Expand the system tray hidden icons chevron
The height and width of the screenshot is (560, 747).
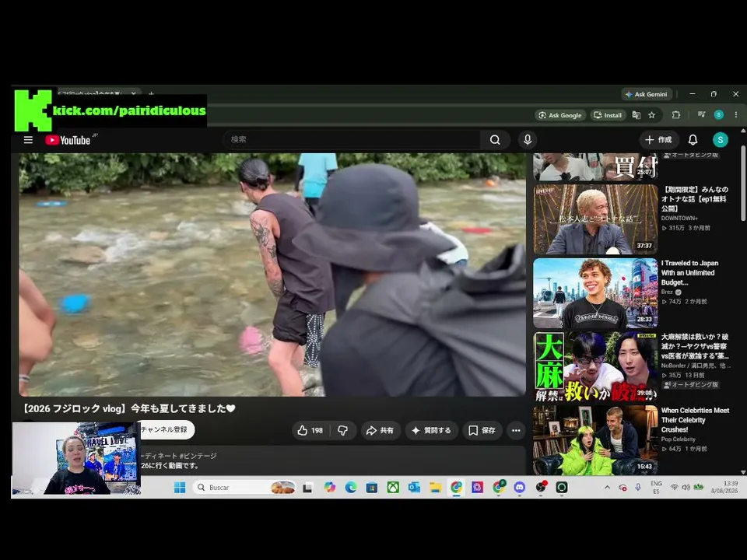click(607, 487)
